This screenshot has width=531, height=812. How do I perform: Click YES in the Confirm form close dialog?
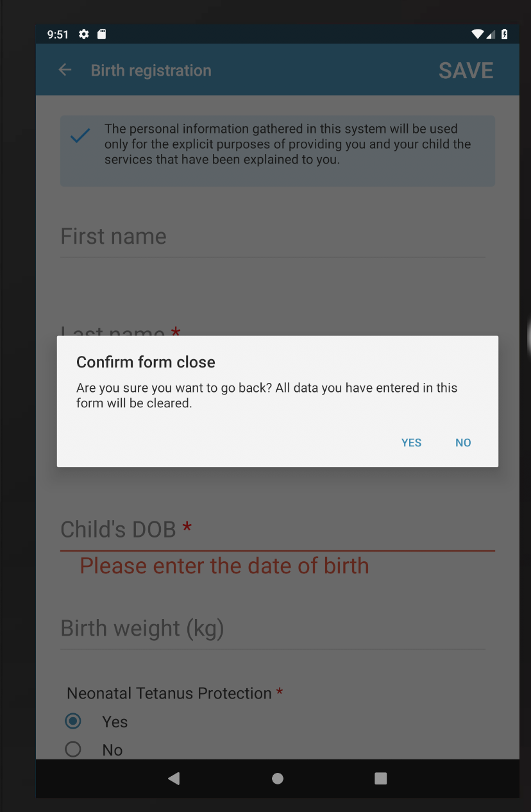tap(411, 443)
